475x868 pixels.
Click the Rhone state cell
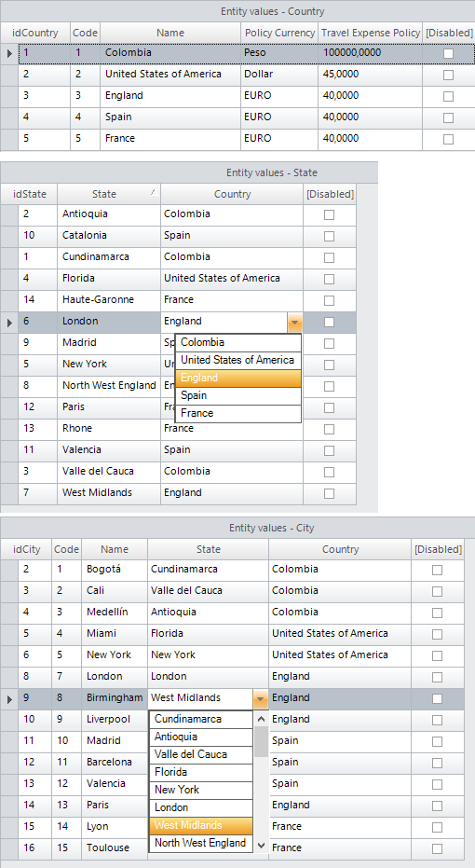click(109, 429)
